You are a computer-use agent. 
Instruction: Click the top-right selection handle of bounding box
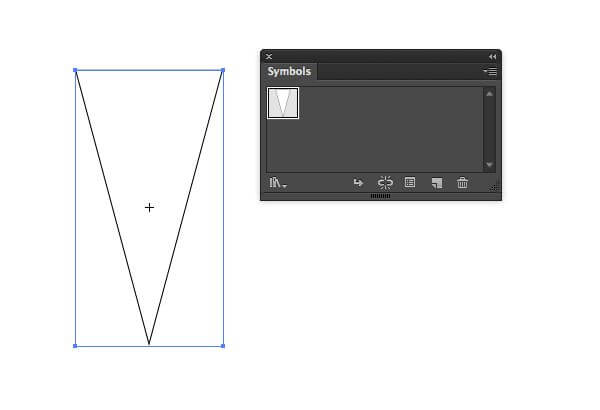pos(223,70)
